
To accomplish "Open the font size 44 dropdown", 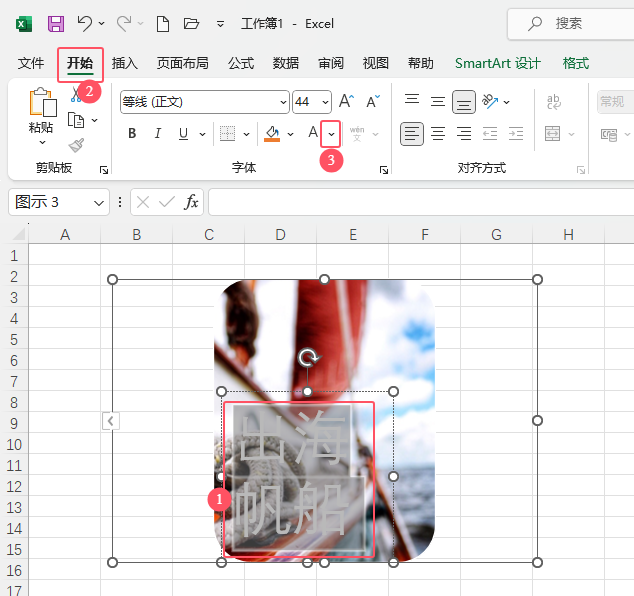I will [x=325, y=102].
